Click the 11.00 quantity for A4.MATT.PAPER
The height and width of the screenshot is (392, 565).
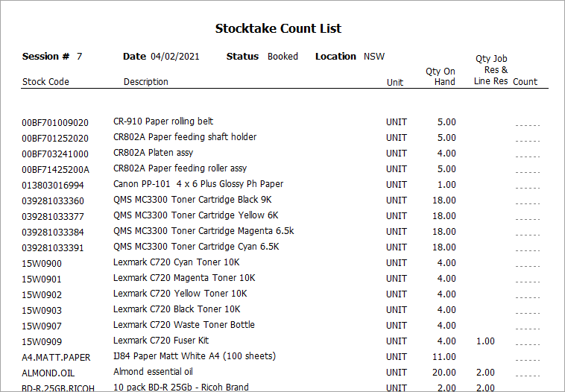(444, 357)
